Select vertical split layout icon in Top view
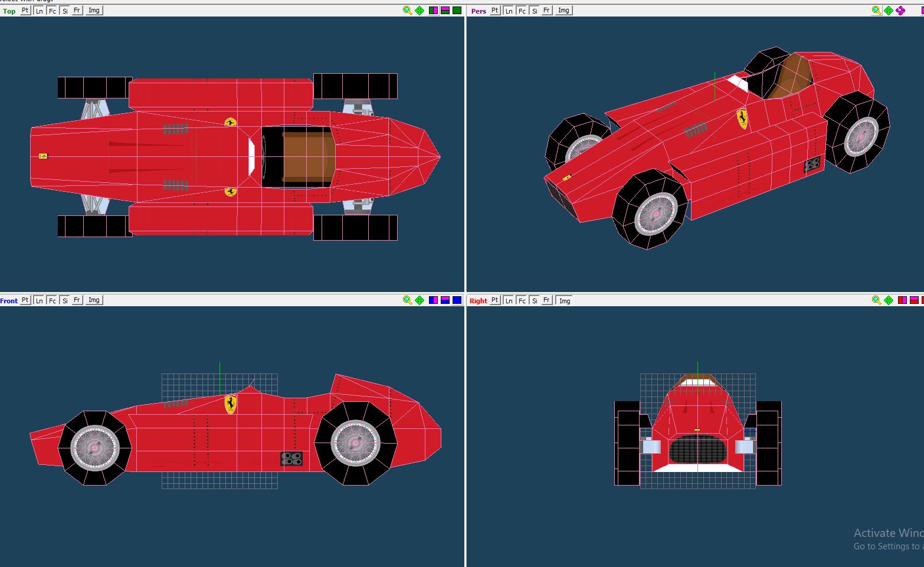This screenshot has width=924, height=567. (433, 11)
